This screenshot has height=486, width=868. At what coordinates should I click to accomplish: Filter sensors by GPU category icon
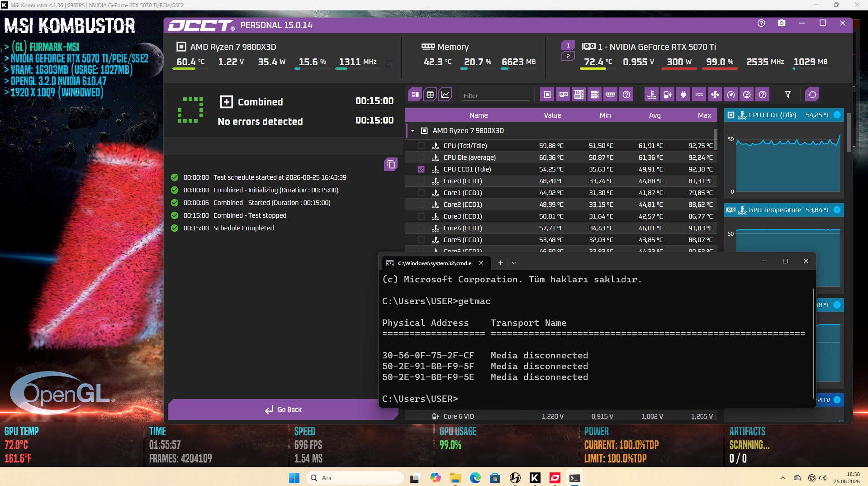click(x=563, y=95)
